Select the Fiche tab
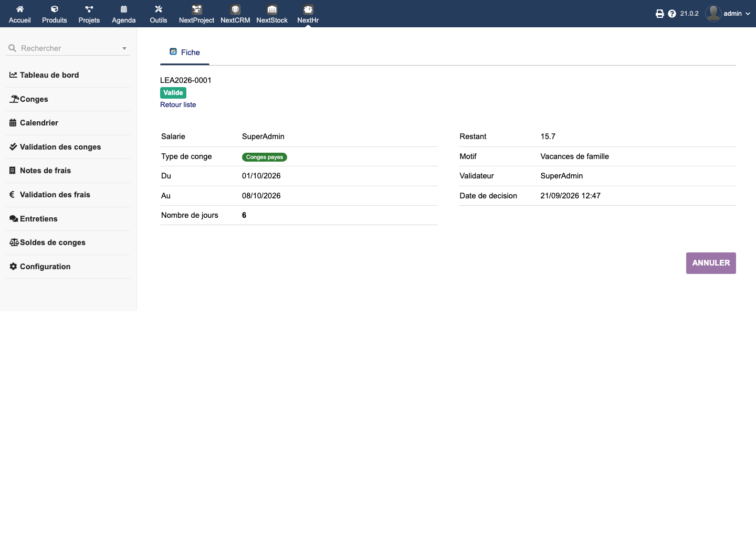This screenshot has height=551, width=756. (185, 52)
